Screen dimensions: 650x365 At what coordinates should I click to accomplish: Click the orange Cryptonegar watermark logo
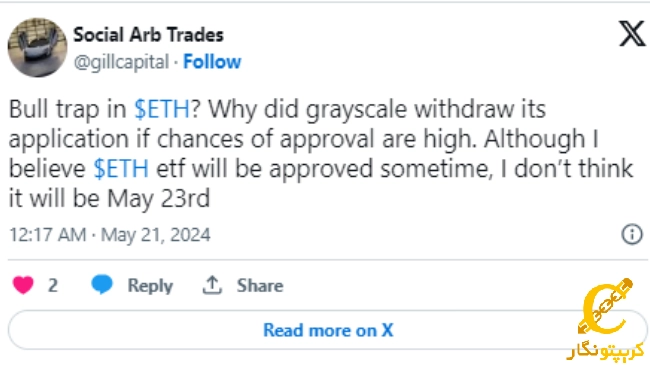[605, 307]
